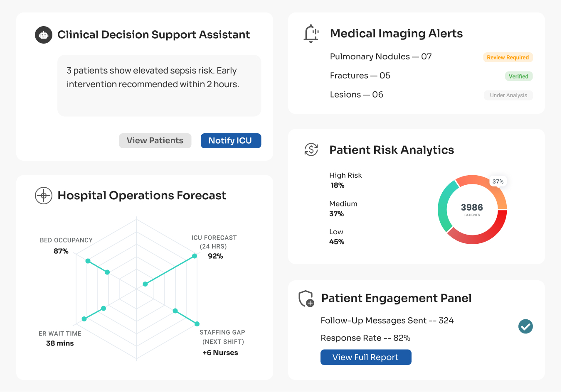Image resolution: width=567 pixels, height=392 pixels.
Task: Click the sepsis risk message box
Action: [159, 86]
